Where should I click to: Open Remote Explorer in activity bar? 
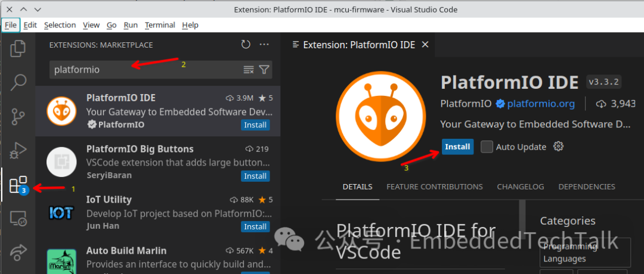[18, 219]
